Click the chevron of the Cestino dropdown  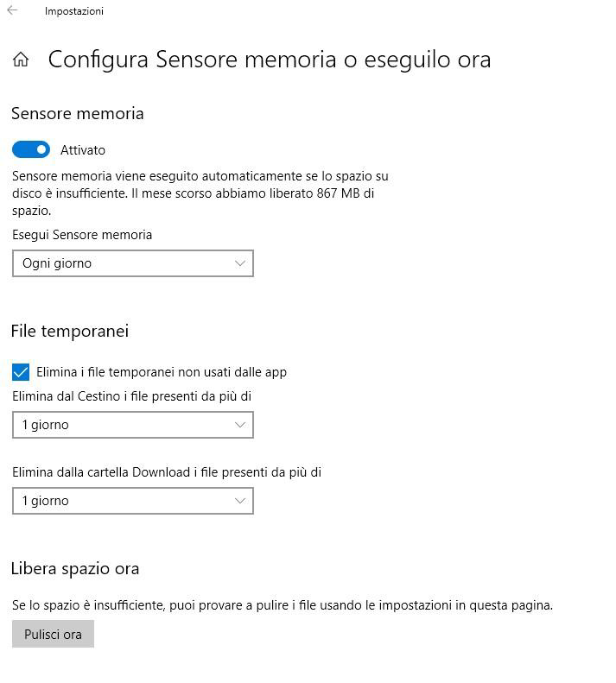pyautogui.click(x=240, y=425)
